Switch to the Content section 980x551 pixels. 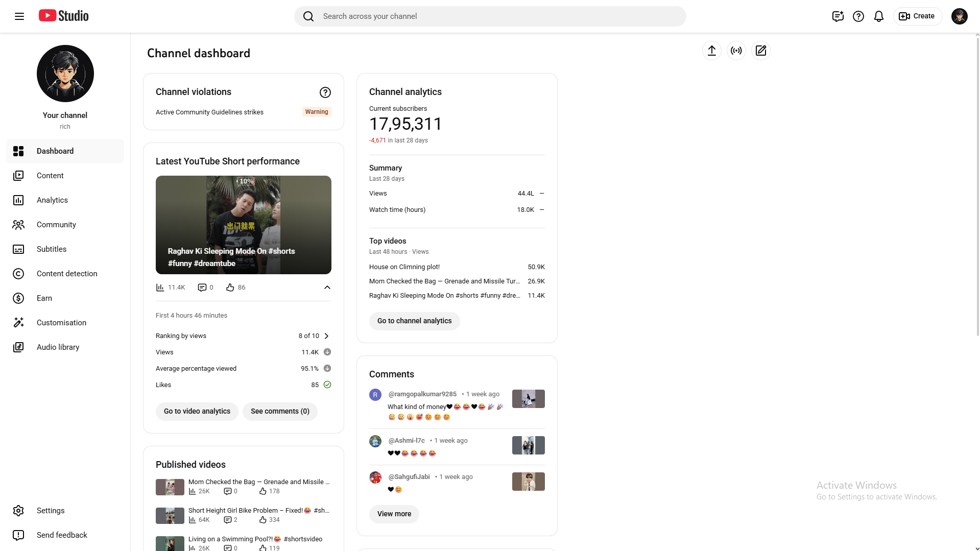[x=50, y=175]
